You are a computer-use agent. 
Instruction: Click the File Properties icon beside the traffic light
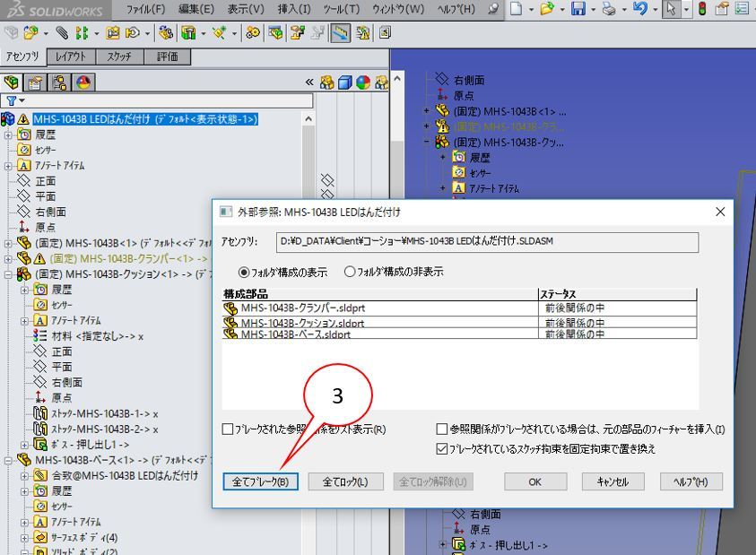pyautogui.click(x=722, y=9)
